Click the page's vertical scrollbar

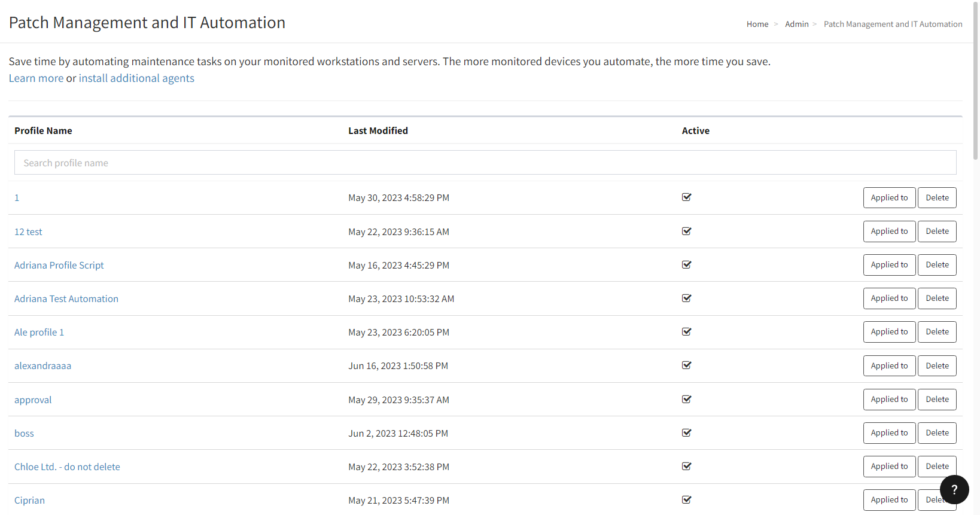point(976,80)
